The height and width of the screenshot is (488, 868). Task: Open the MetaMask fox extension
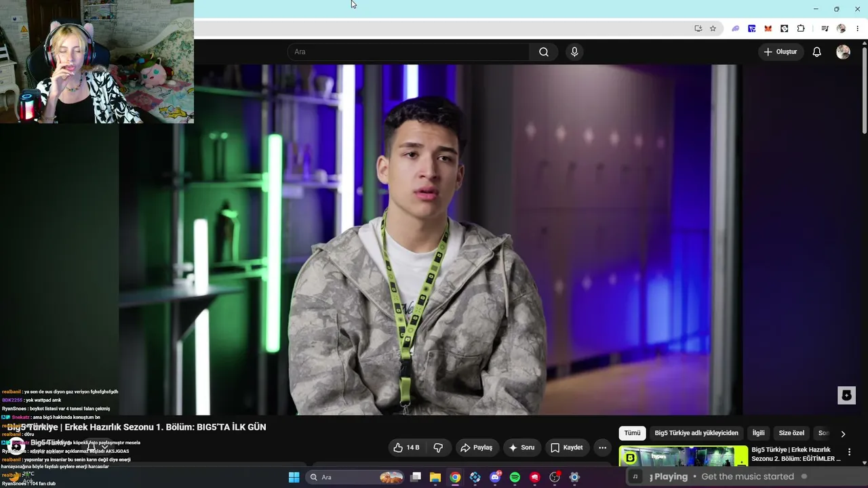pos(768,28)
